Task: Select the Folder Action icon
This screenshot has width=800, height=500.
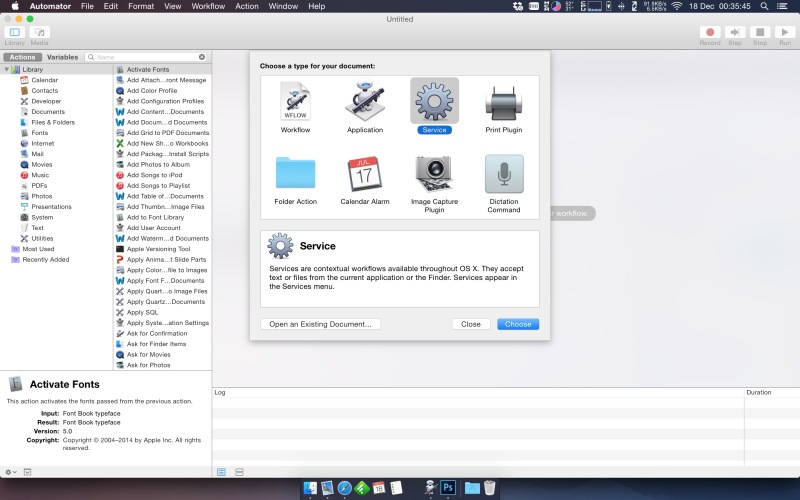Action: click(295, 173)
